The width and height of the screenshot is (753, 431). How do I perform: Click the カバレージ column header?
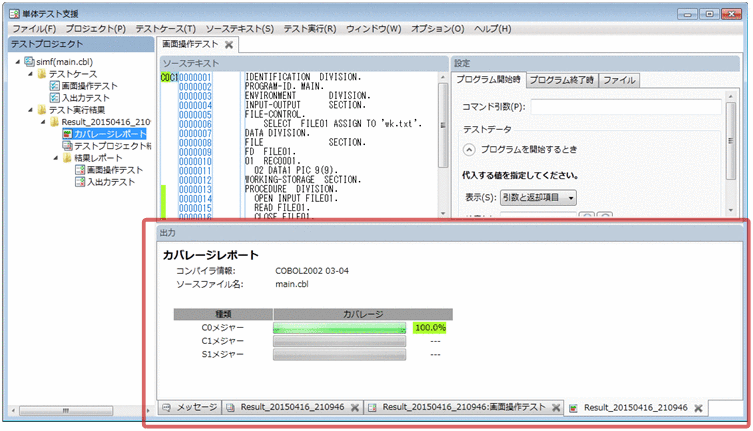tap(363, 314)
